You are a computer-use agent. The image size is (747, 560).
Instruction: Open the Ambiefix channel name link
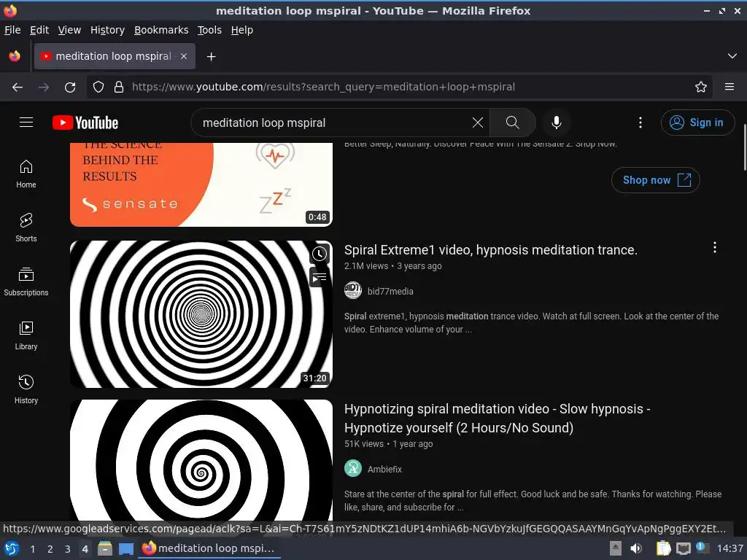click(x=384, y=469)
